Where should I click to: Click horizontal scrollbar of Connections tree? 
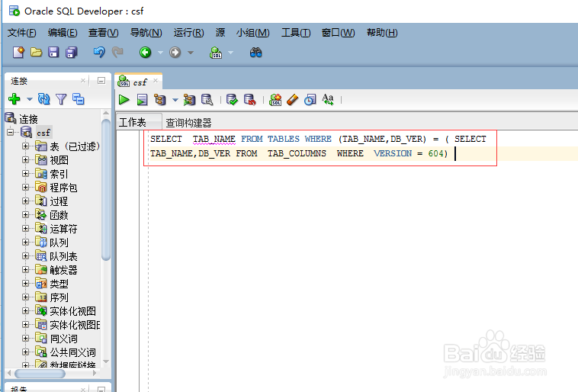[40, 373]
